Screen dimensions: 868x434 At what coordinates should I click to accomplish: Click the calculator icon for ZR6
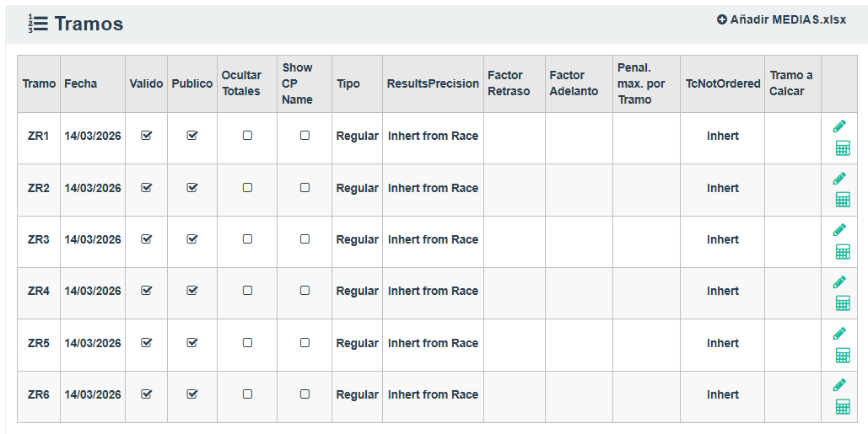842,407
